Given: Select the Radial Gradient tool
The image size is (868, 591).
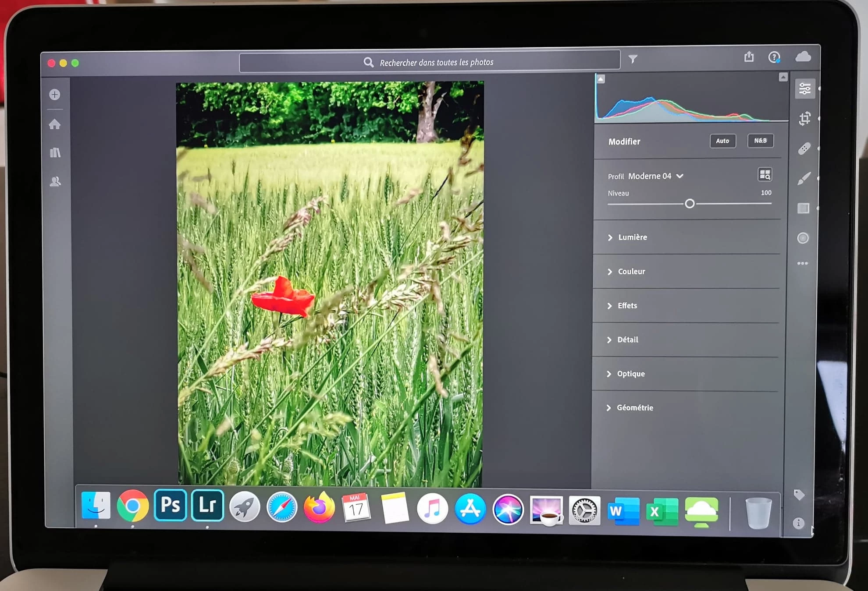Looking at the screenshot, I should pyautogui.click(x=803, y=238).
